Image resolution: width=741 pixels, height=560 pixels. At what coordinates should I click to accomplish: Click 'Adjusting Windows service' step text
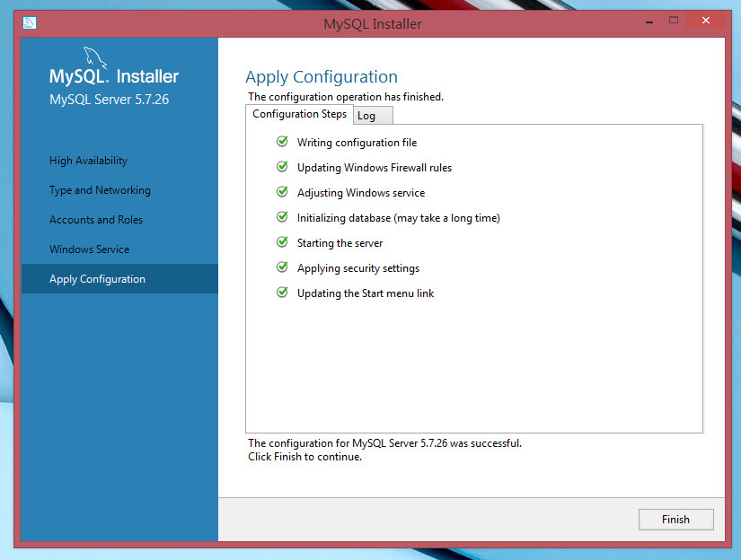point(361,193)
